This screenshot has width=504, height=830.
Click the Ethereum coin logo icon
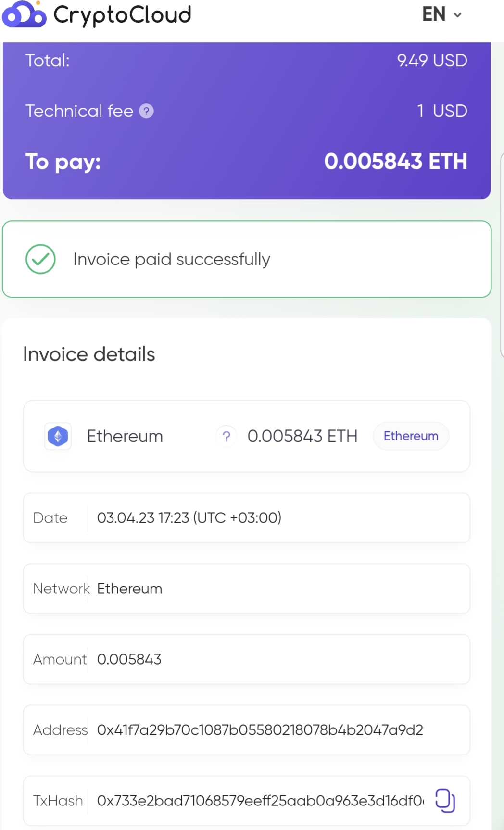[x=58, y=436]
